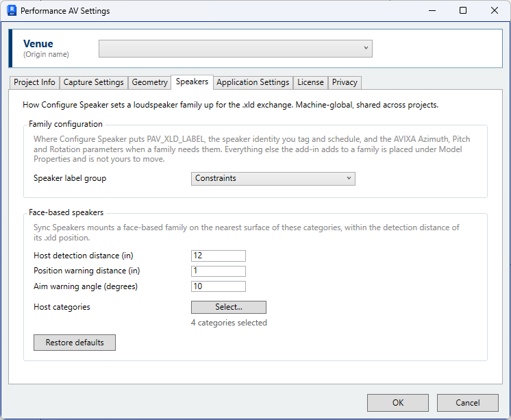Viewport: 511px width, 420px height.
Task: Close the Performance AV Settings window
Action: pos(495,10)
